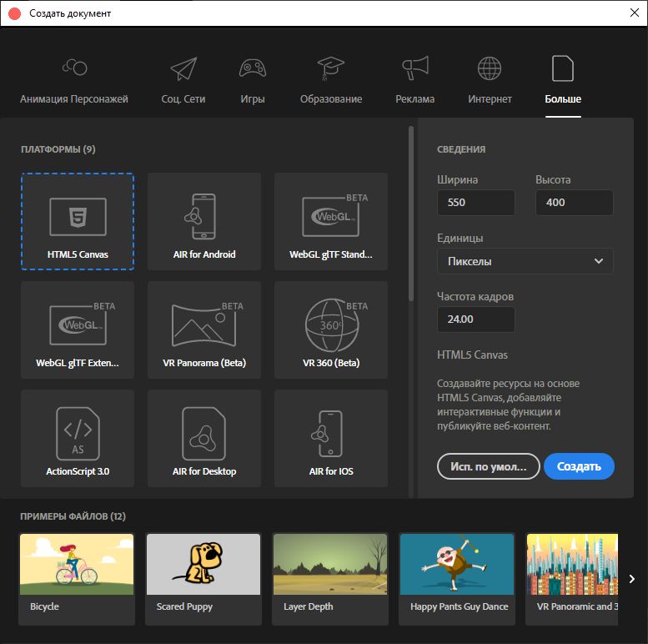Open the Анимация Персонажей tab label
The image size is (648, 644).
coord(74,99)
